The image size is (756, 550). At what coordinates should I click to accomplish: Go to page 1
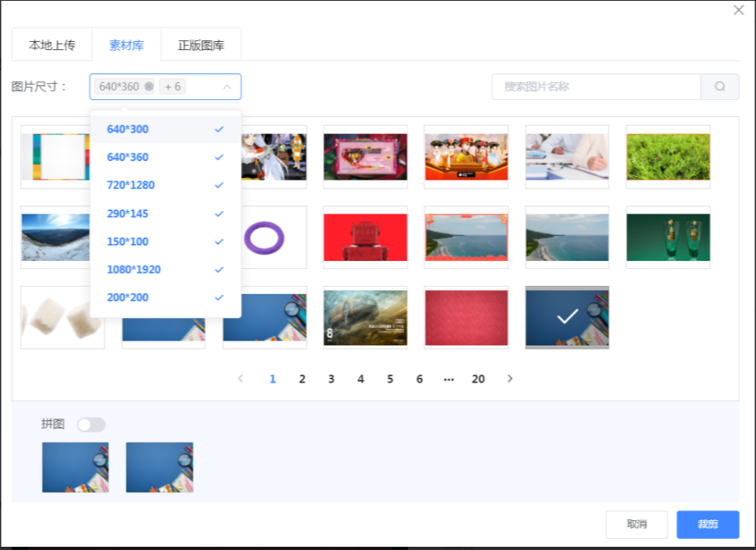pyautogui.click(x=272, y=379)
